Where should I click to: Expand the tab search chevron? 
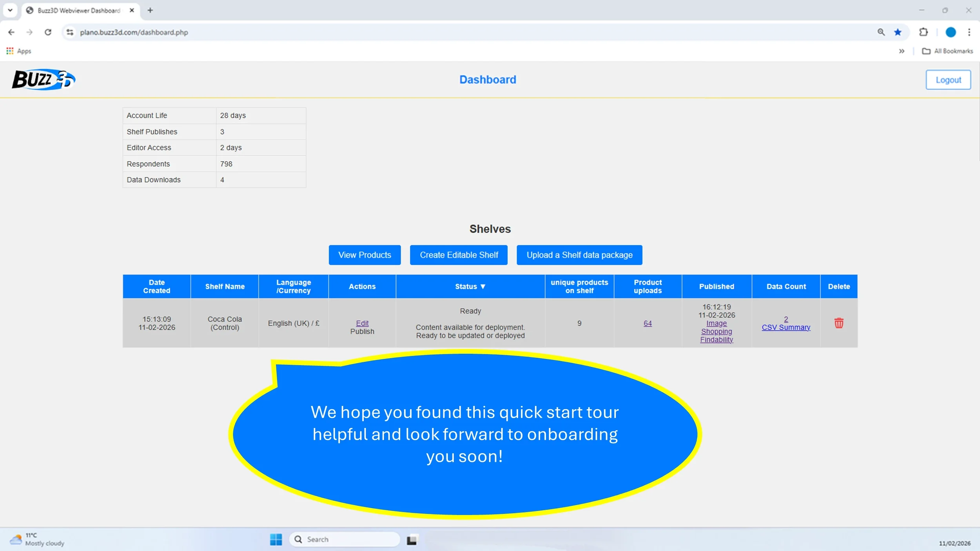(x=10, y=10)
